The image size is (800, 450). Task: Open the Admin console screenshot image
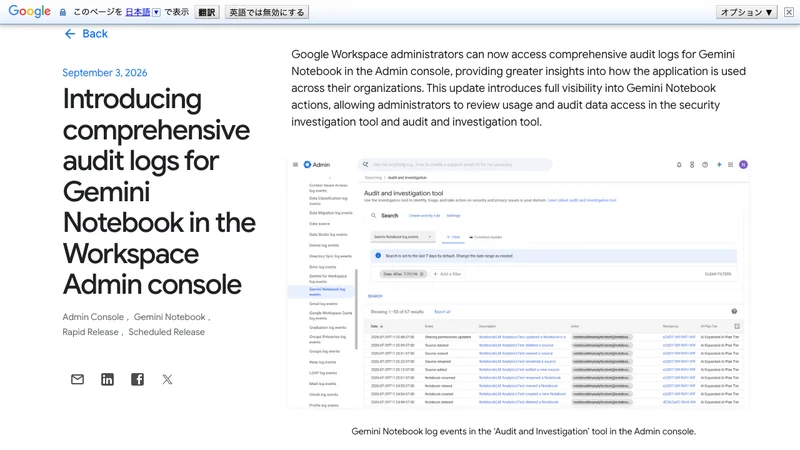pyautogui.click(x=518, y=283)
